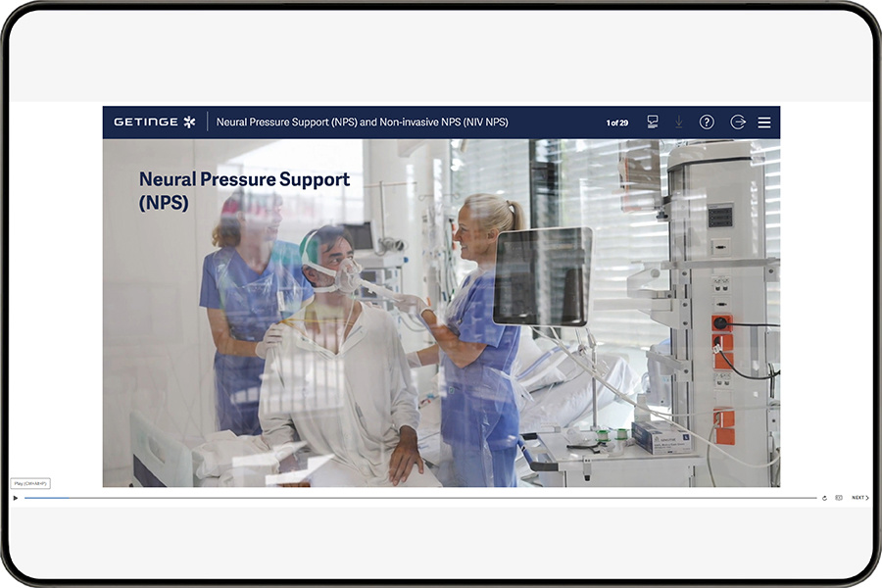Toggle play/pause with the play triangle
The image size is (882, 588).
coord(16,498)
